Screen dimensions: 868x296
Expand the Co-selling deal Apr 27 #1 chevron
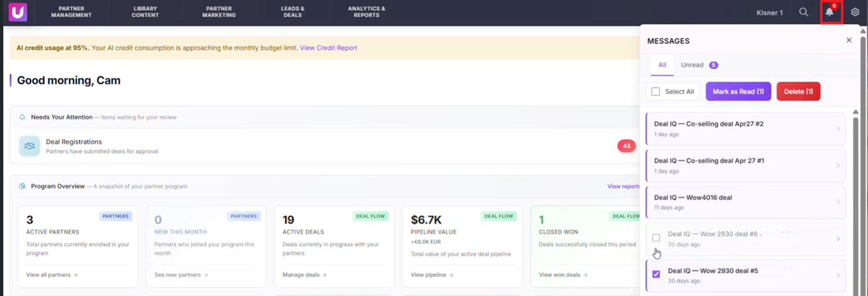click(x=838, y=166)
